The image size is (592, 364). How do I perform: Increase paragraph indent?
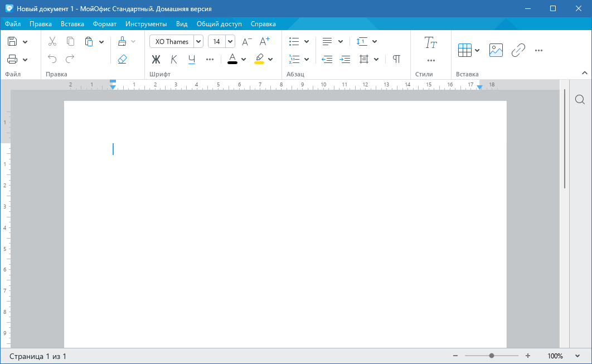click(345, 59)
